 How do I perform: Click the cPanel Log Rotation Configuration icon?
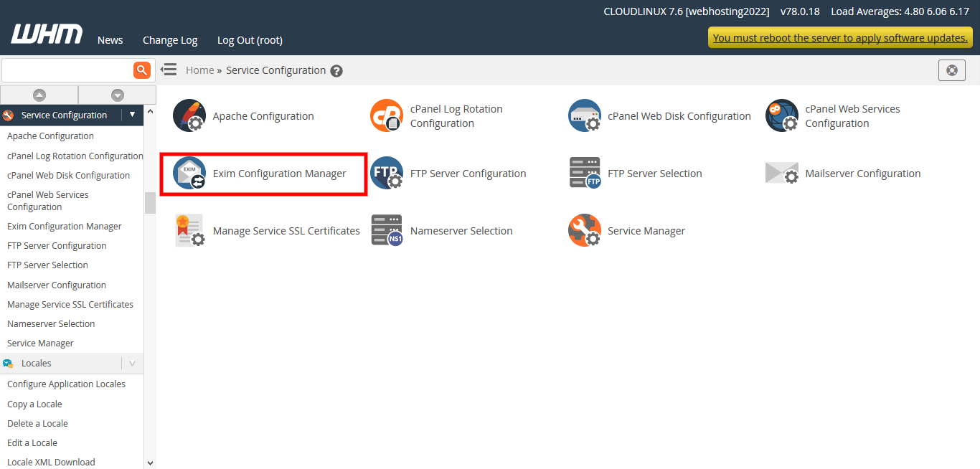(x=387, y=116)
